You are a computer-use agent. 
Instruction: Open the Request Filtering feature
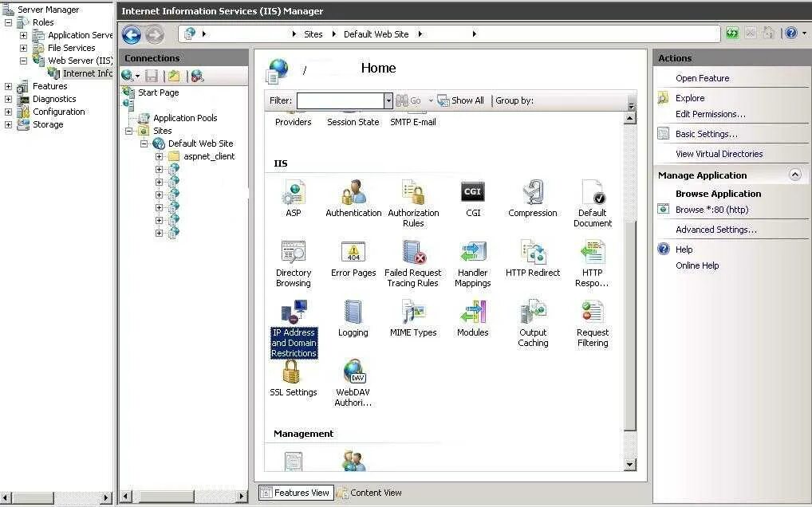pyautogui.click(x=593, y=324)
